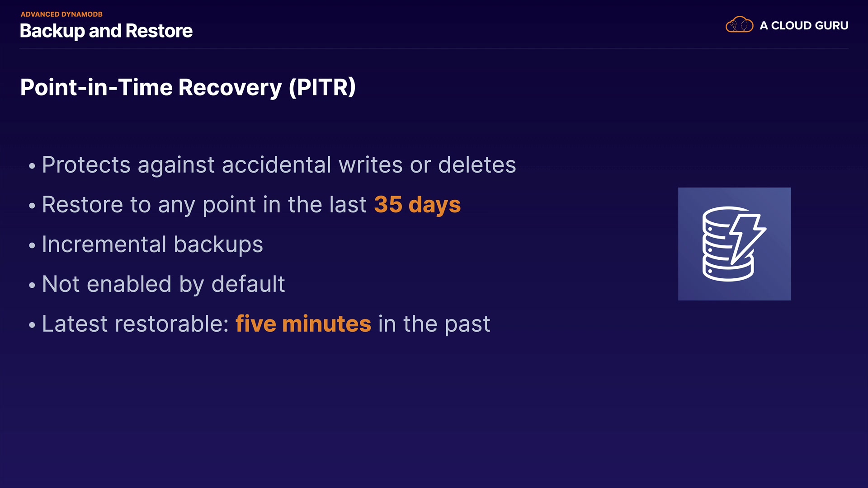Image resolution: width=868 pixels, height=488 pixels.
Task: Click the A Cloud Guru cloud logo icon
Action: [x=739, y=25]
